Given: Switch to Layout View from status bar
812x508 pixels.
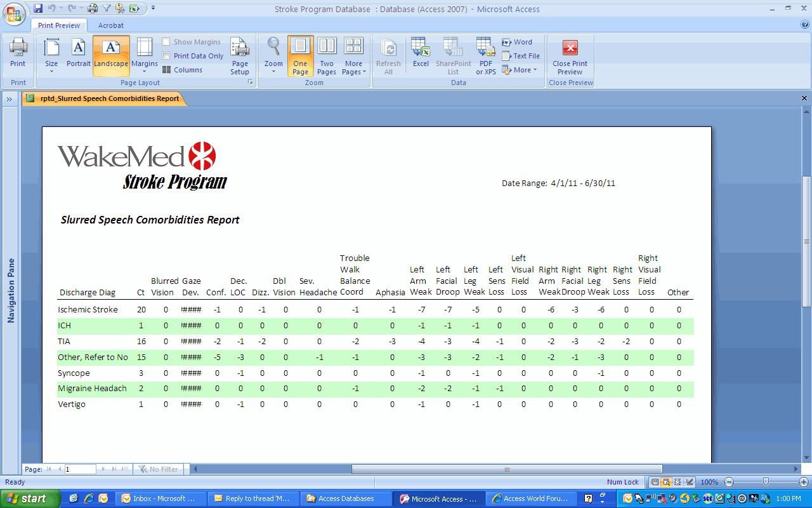Looking at the screenshot, I should 678,482.
